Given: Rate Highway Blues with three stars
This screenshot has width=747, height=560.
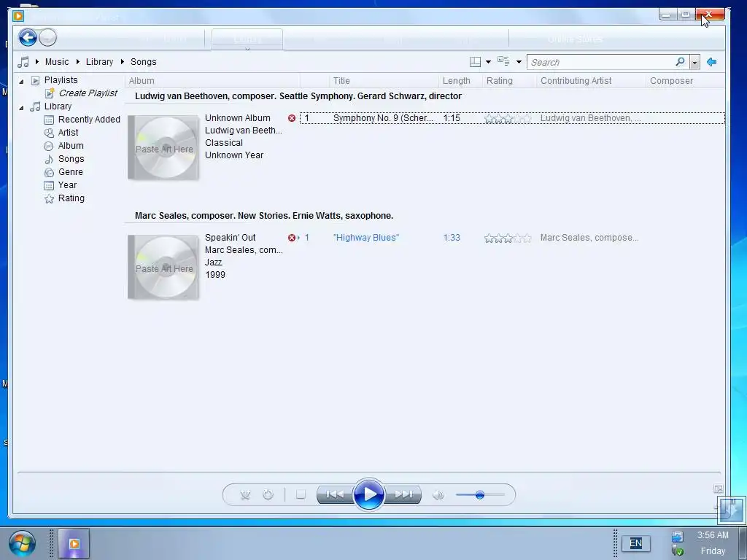Looking at the screenshot, I should pos(508,238).
